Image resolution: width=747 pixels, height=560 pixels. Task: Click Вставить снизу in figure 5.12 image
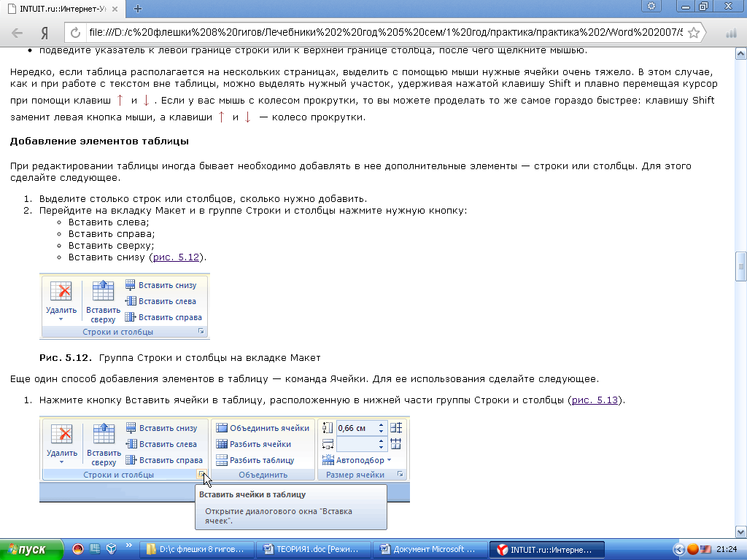(161, 285)
